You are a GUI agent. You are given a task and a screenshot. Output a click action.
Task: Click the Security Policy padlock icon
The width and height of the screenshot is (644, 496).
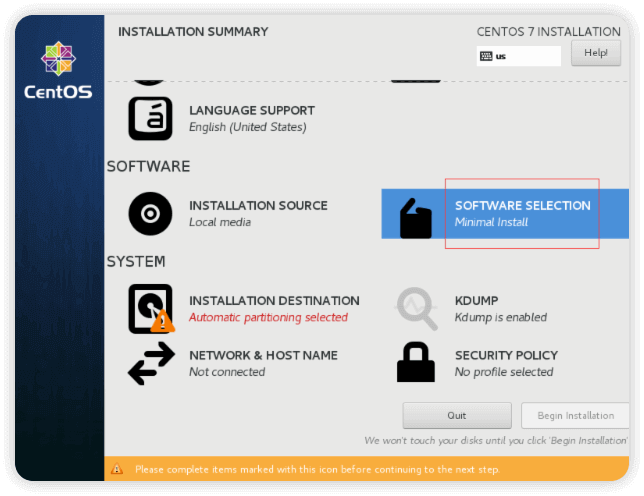[x=416, y=362]
